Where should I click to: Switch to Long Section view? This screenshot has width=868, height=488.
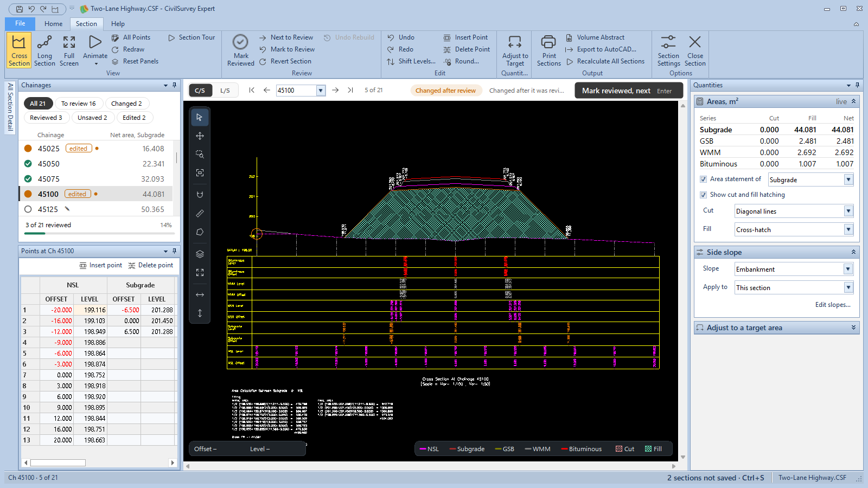click(44, 50)
